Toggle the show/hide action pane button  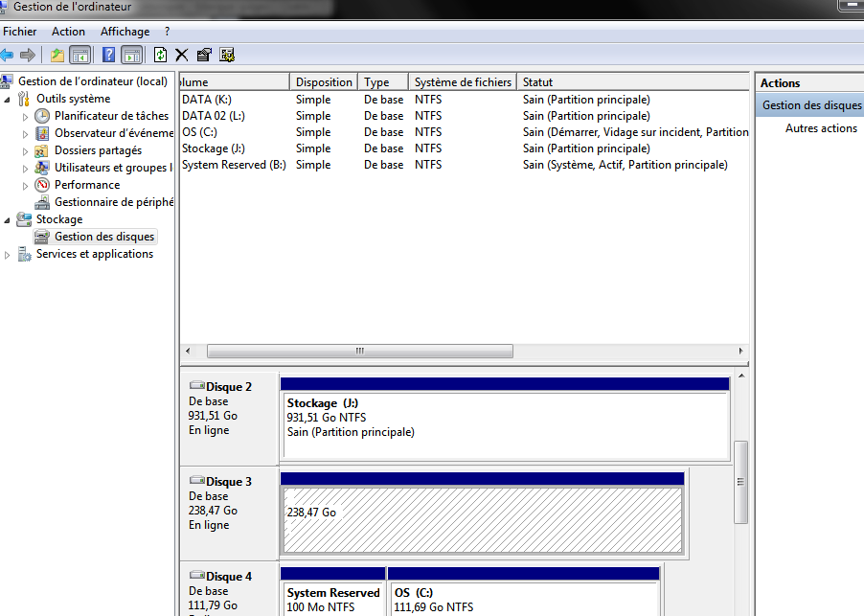pos(132,55)
